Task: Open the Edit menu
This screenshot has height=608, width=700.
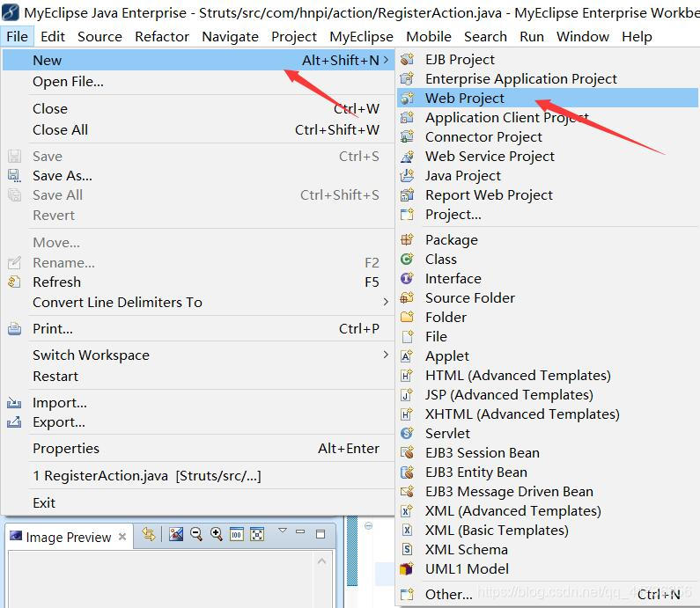Action: pyautogui.click(x=53, y=37)
